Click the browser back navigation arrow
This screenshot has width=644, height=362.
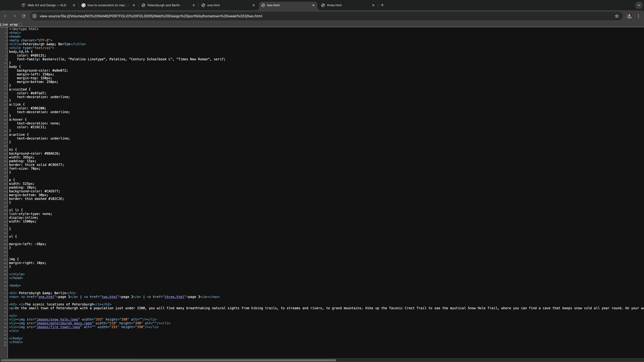click(x=5, y=16)
